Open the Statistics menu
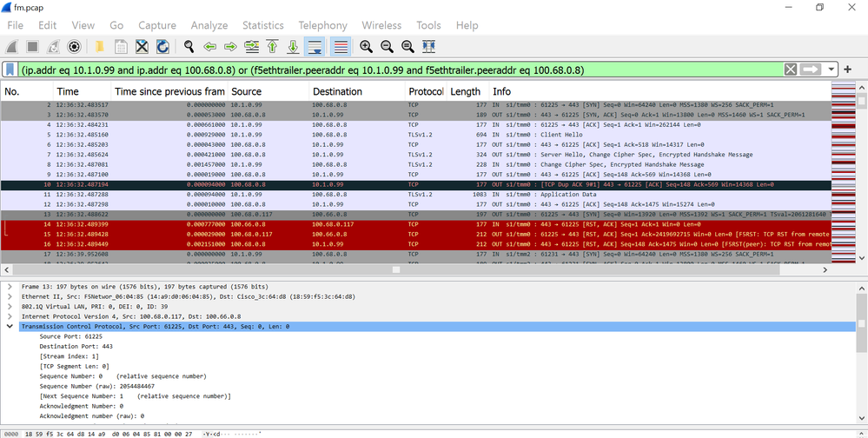 click(x=262, y=25)
